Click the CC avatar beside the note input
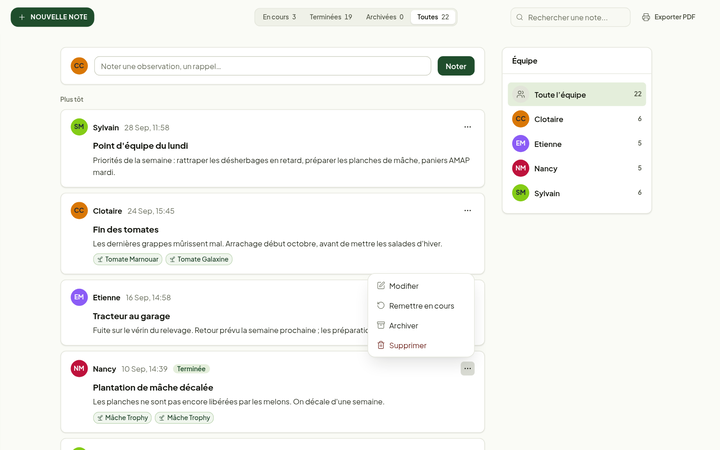This screenshot has height=450, width=720. coord(79,66)
